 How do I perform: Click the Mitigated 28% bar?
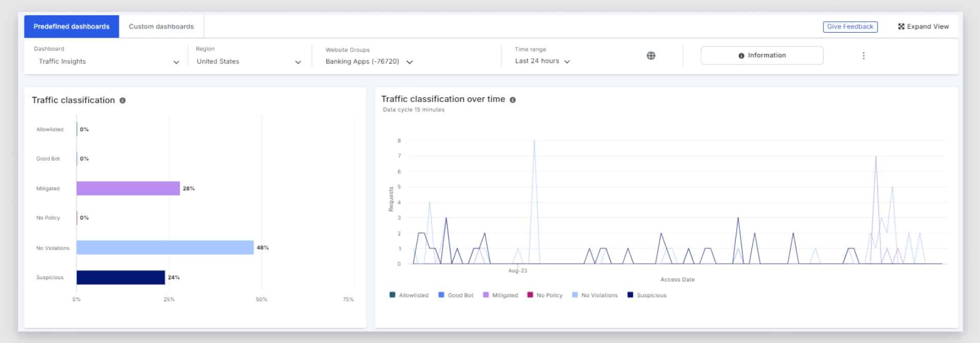tap(128, 188)
